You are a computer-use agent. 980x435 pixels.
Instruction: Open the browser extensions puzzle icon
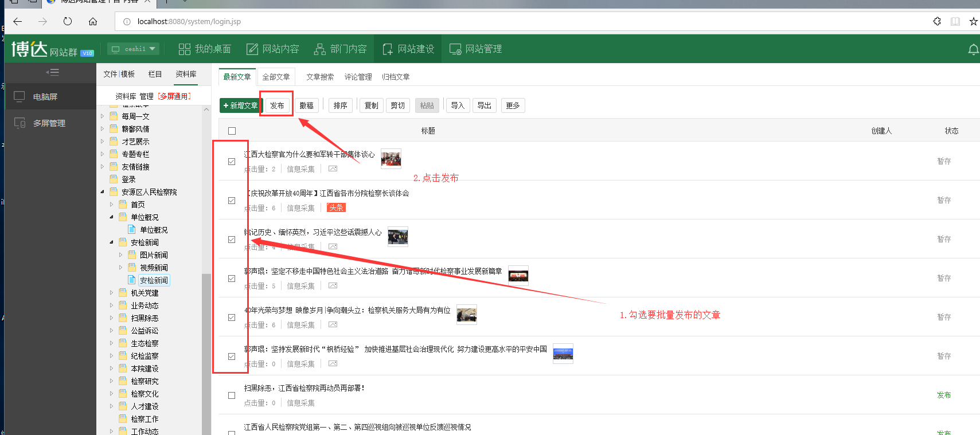point(937,21)
